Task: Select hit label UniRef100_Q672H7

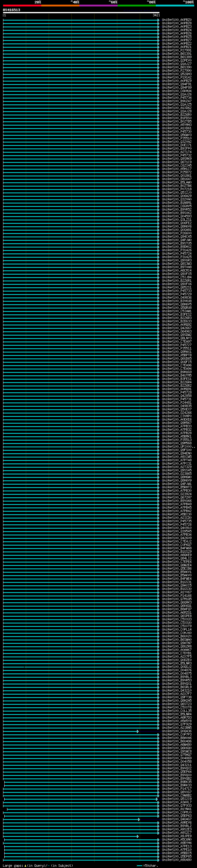Action: 177,497
